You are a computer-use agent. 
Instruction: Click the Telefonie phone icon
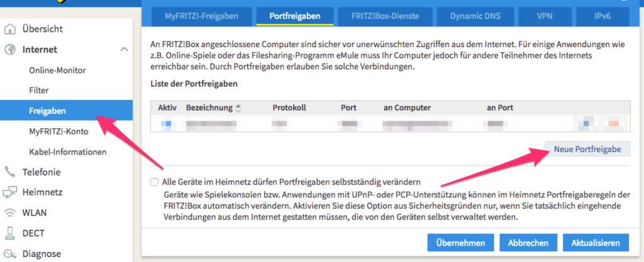pyautogui.click(x=10, y=172)
